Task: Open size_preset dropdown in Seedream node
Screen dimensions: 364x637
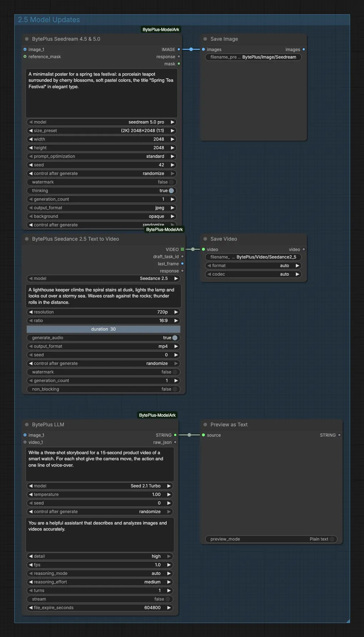Action: coord(102,131)
